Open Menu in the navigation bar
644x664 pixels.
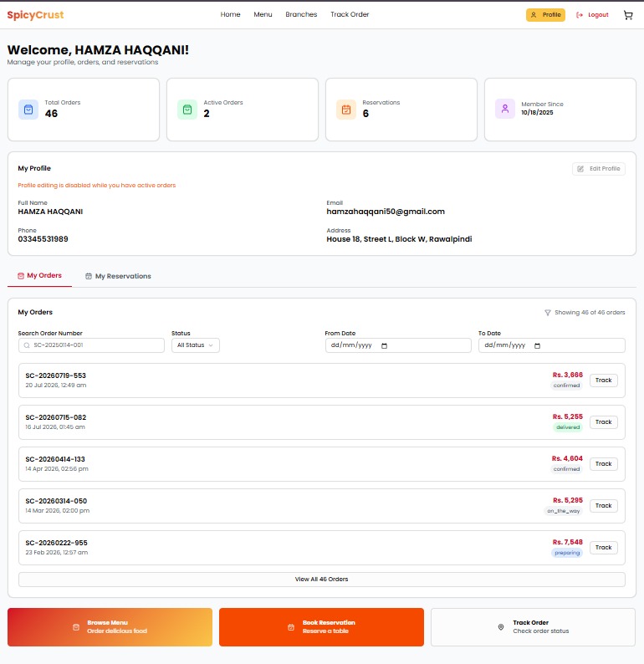(263, 14)
